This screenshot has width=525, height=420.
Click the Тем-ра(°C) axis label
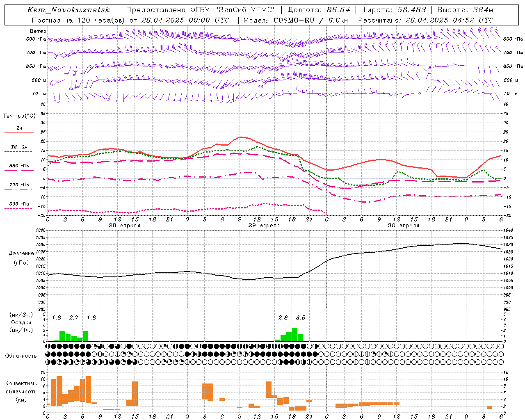(20, 116)
